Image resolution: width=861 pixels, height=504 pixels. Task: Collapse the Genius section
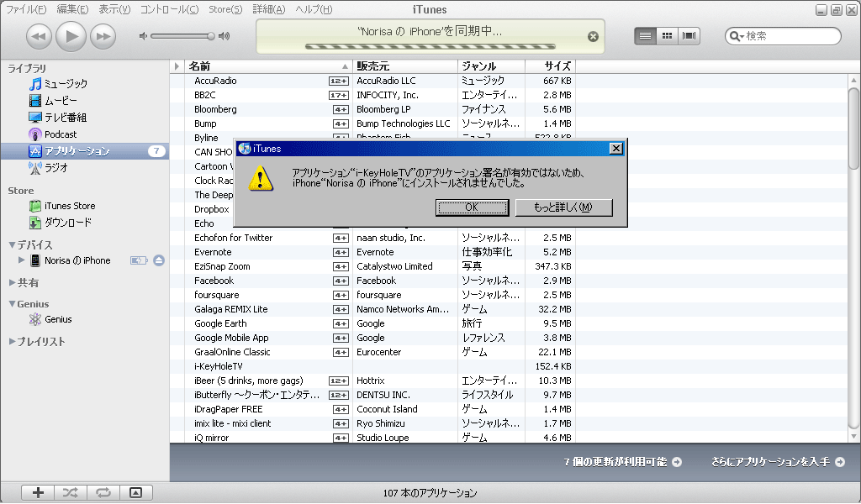(12, 304)
